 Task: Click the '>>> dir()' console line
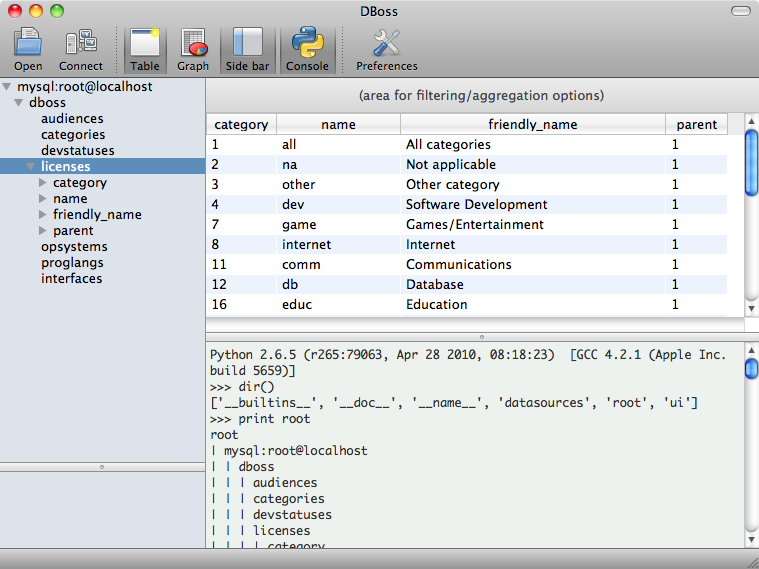(x=242, y=387)
